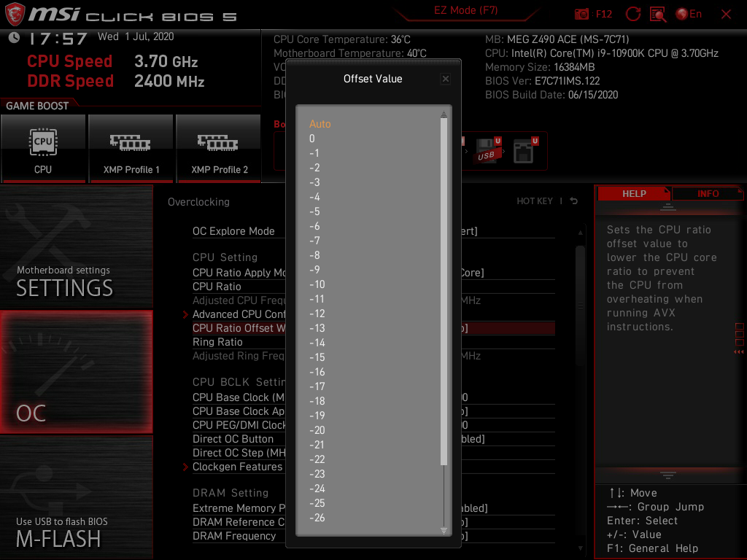
Task: Choose -10 from the Offset Value list
Action: [317, 284]
